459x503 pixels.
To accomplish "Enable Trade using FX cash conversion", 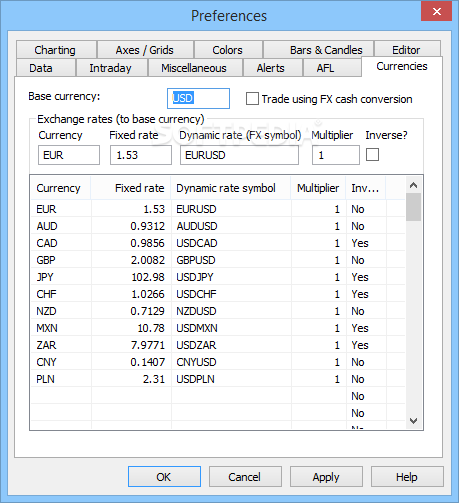I will point(252,99).
